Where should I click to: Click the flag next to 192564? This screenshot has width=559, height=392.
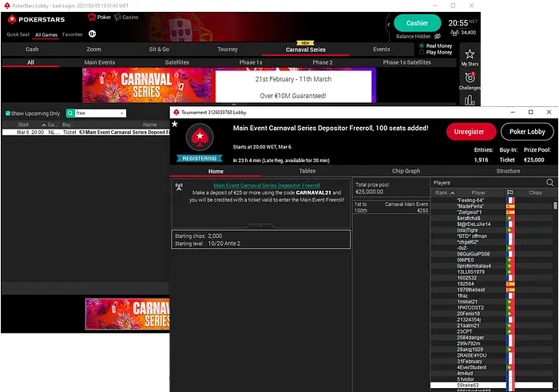tap(510, 284)
